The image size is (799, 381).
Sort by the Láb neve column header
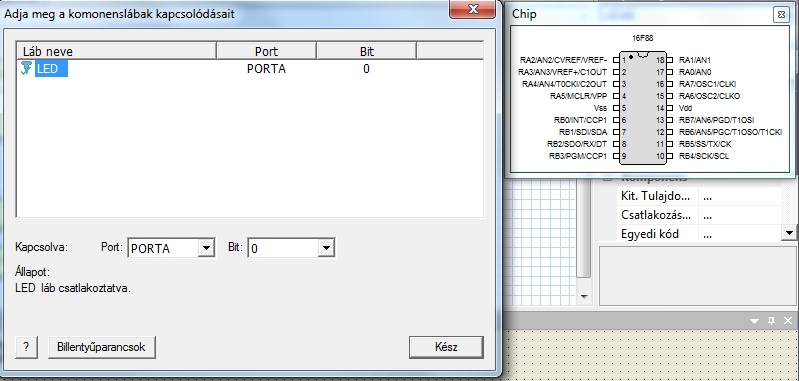click(x=117, y=51)
